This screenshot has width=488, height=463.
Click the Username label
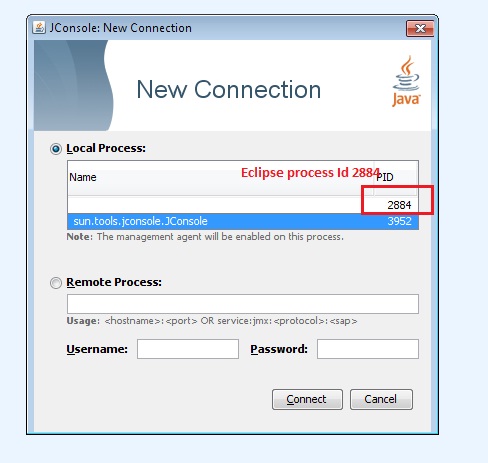pyautogui.click(x=97, y=349)
